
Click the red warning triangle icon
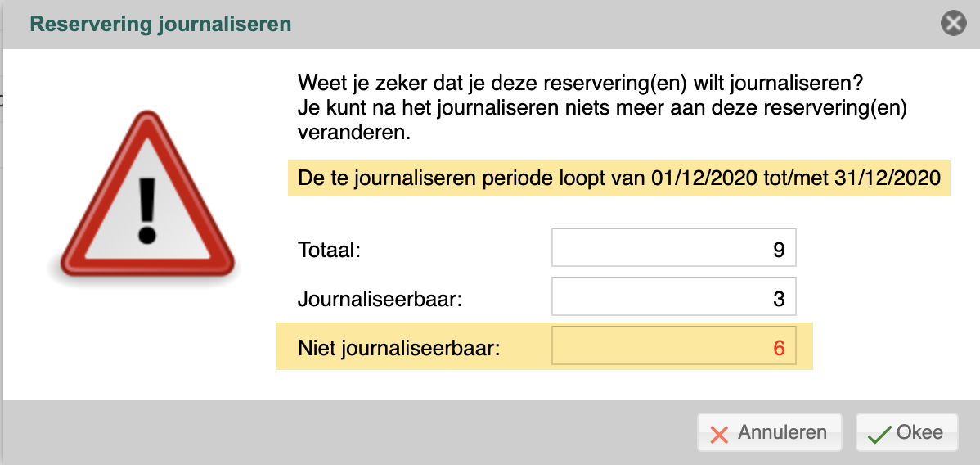(x=147, y=195)
